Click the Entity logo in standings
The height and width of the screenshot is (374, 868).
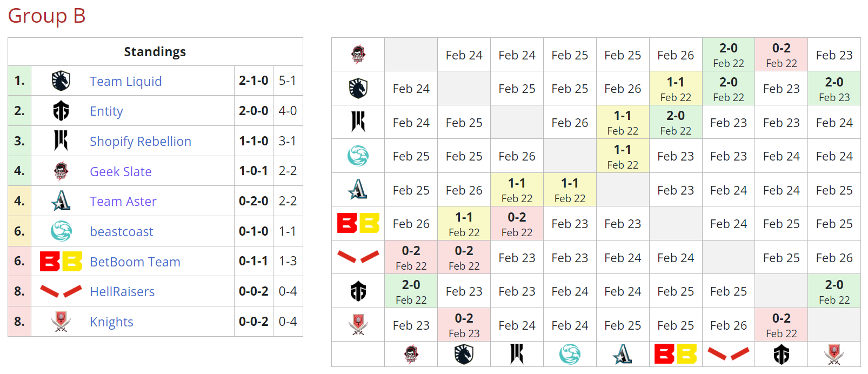[x=61, y=111]
